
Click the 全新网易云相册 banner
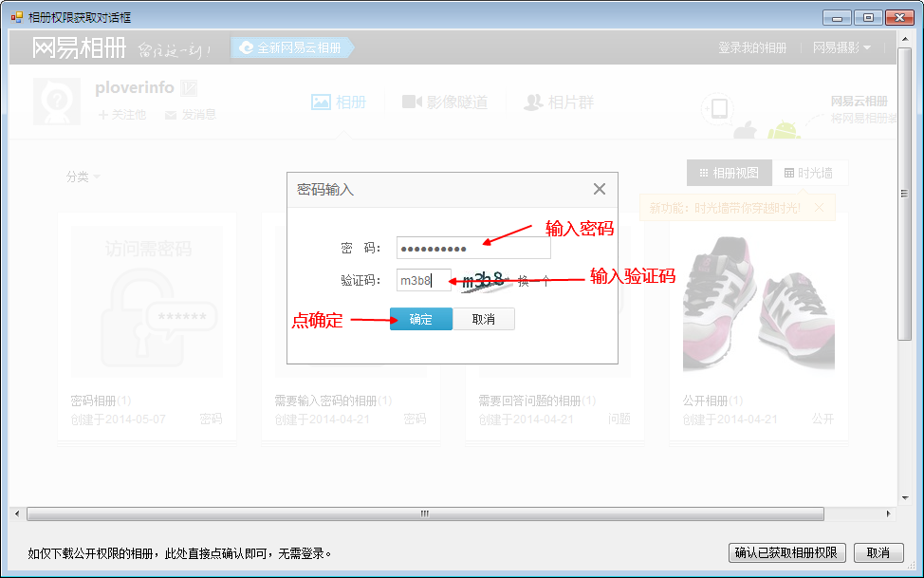coord(292,47)
